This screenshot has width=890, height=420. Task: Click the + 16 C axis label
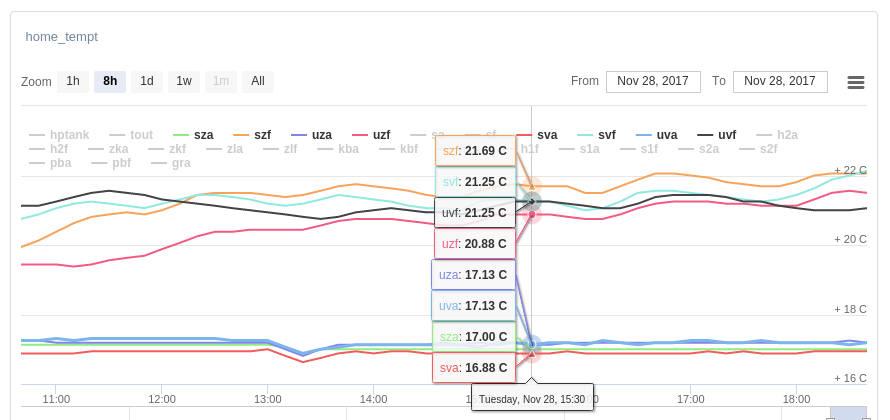850,379
